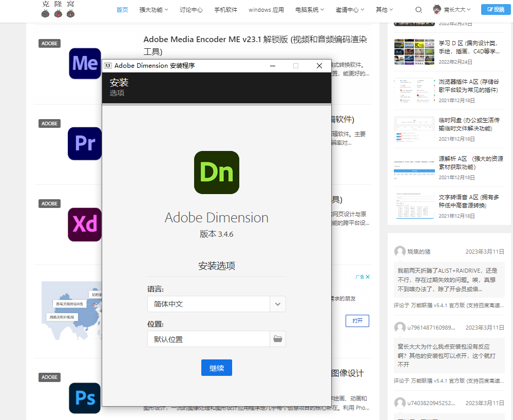
Task: Open the Photoshop Ps icon on webpage
Action: pos(85,398)
